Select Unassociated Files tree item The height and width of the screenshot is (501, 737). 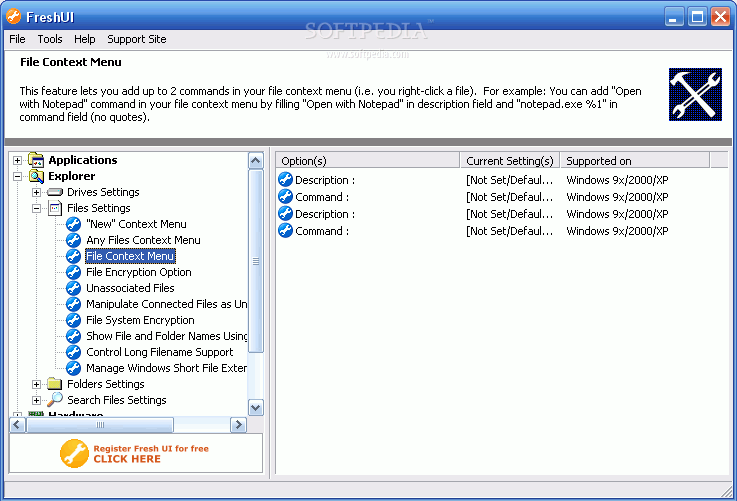130,288
